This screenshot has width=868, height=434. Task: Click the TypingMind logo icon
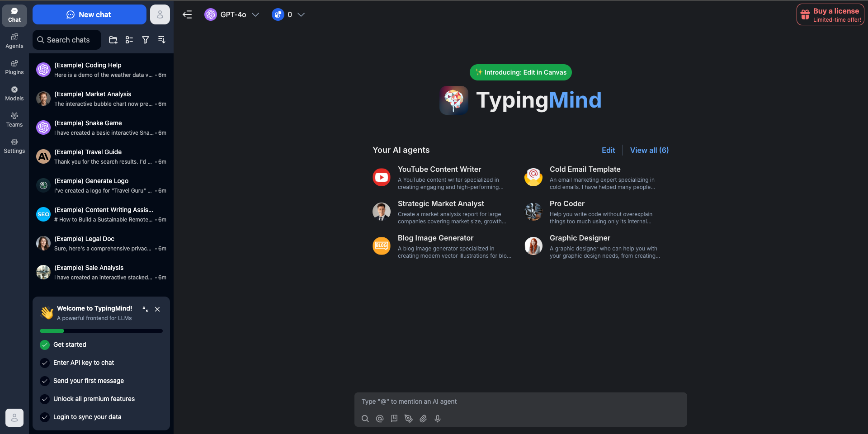(x=454, y=100)
